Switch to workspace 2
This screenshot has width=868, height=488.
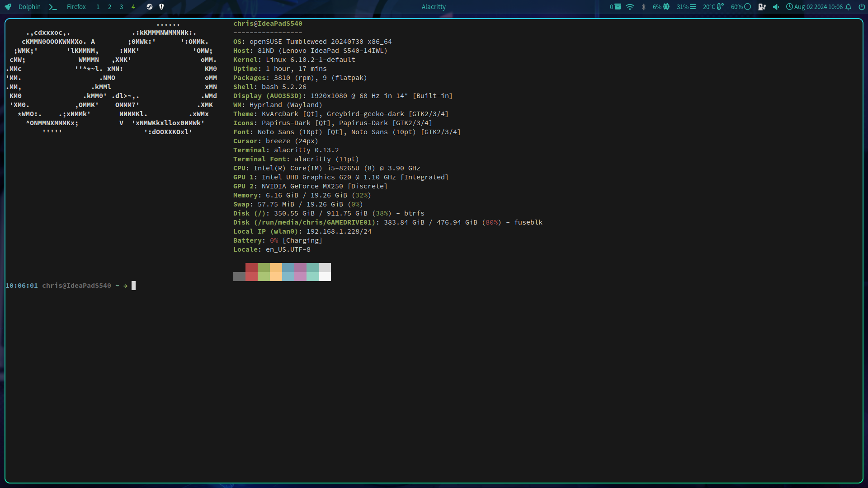[x=109, y=7]
